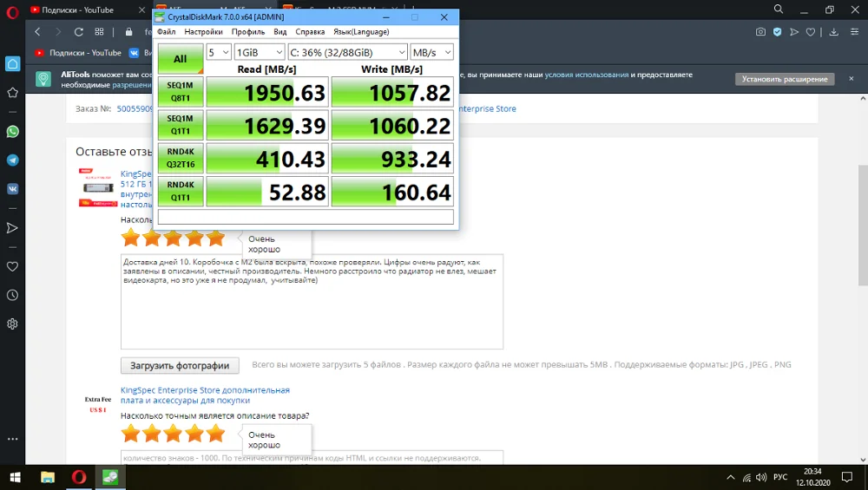The image size is (868, 490).
Task: Open Telegram in the Opera sidebar
Action: [x=12, y=160]
